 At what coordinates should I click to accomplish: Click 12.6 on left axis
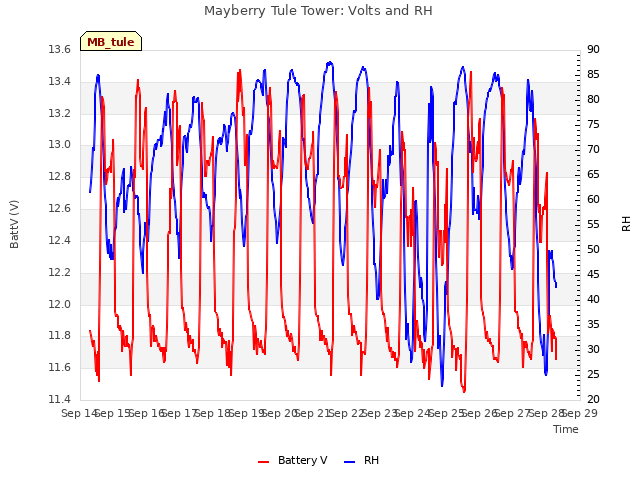click(60, 208)
